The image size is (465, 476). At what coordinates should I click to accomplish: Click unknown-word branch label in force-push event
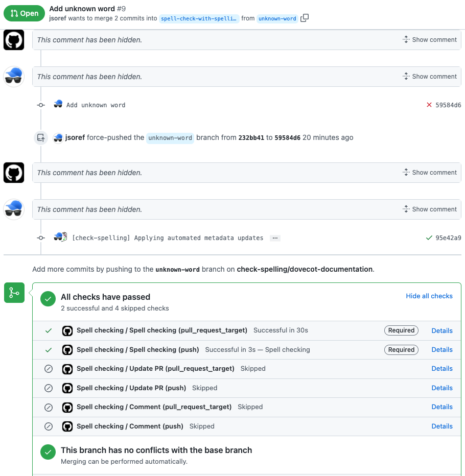point(170,138)
